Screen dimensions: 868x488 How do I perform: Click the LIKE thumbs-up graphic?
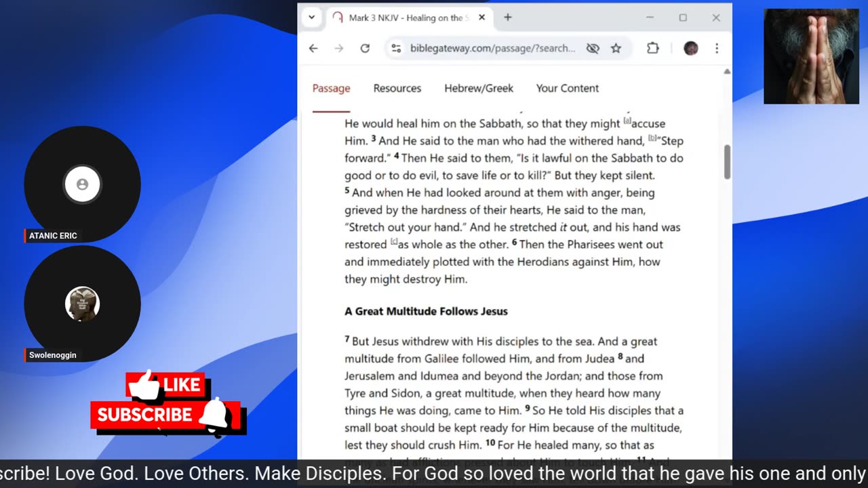coord(165,385)
